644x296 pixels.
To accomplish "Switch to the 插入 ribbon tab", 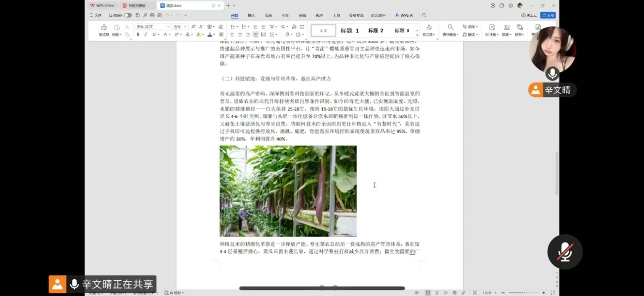I will point(251,15).
